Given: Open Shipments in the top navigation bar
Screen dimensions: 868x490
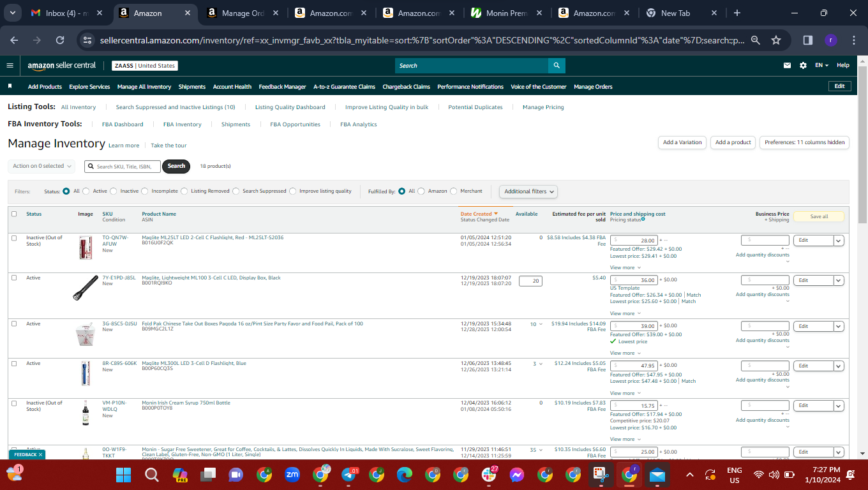Looking at the screenshot, I should (192, 87).
